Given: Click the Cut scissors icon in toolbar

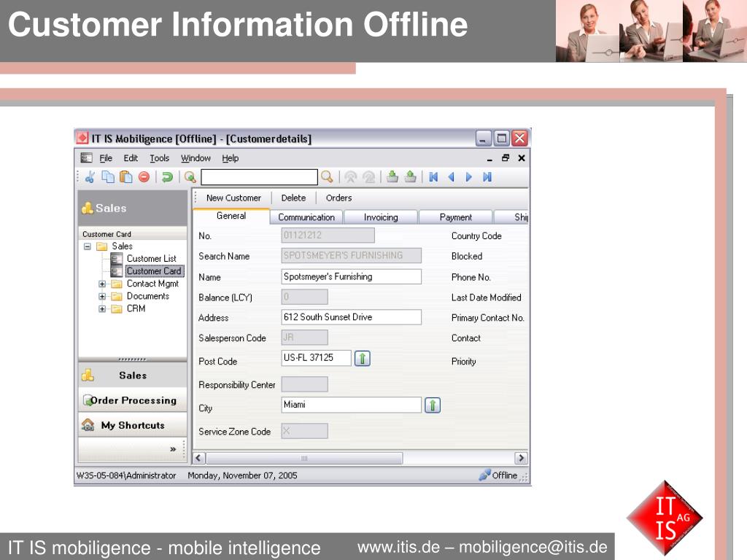Looking at the screenshot, I should (90, 176).
